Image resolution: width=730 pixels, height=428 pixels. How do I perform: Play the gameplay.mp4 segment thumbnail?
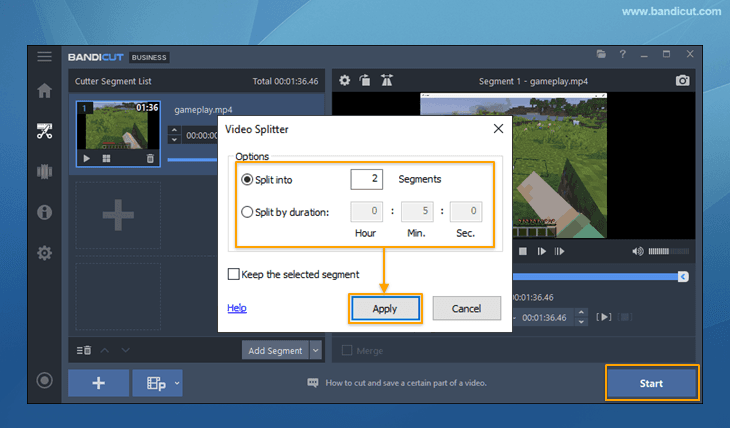(x=87, y=158)
